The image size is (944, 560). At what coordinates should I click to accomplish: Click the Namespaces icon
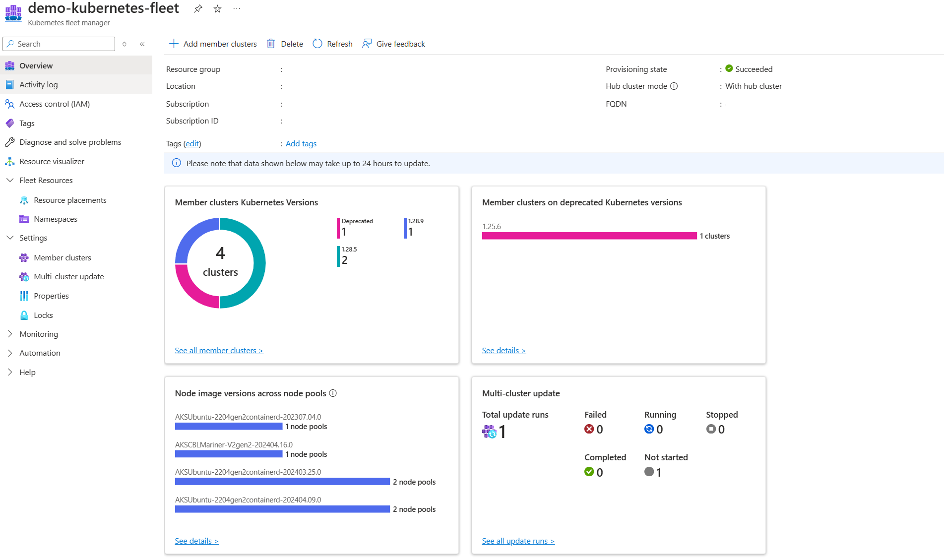24,219
